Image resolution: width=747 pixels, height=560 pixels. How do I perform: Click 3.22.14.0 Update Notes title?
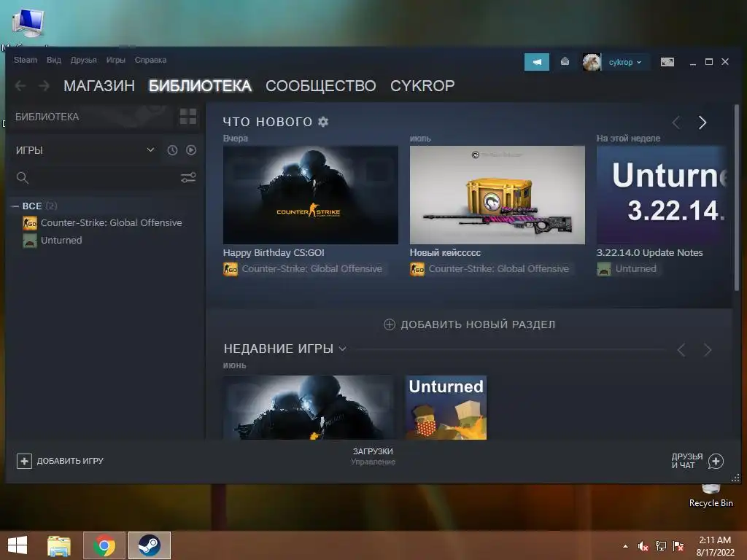click(x=650, y=253)
